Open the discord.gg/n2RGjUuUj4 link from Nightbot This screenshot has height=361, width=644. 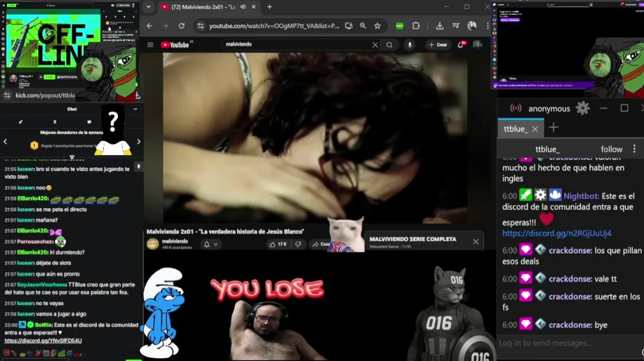point(557,233)
